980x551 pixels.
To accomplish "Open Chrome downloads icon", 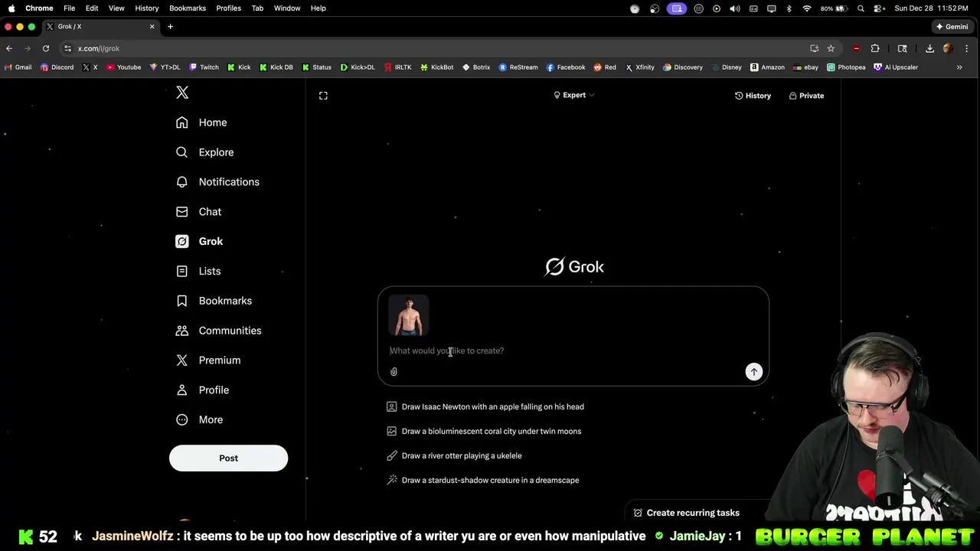I will click(x=929, y=48).
